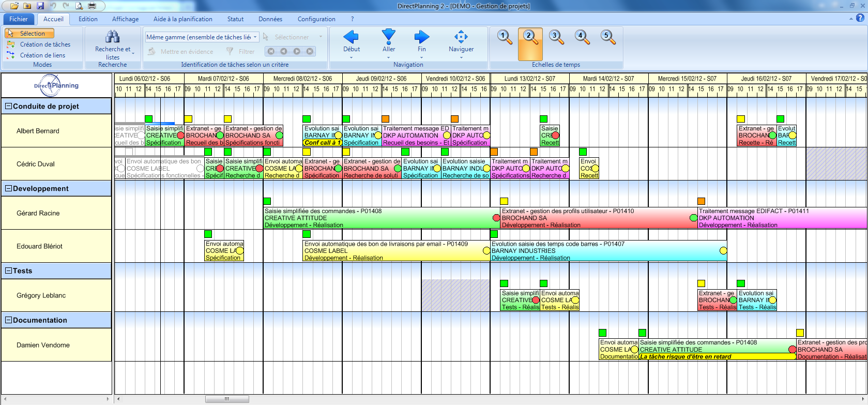Click orange status square above Gérard's P01411

click(x=701, y=201)
